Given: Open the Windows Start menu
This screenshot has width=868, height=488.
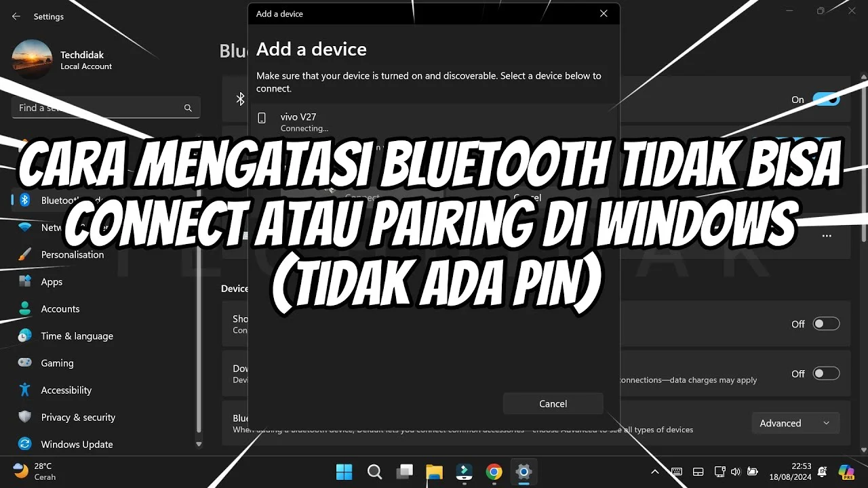Looking at the screenshot, I should coord(344,472).
